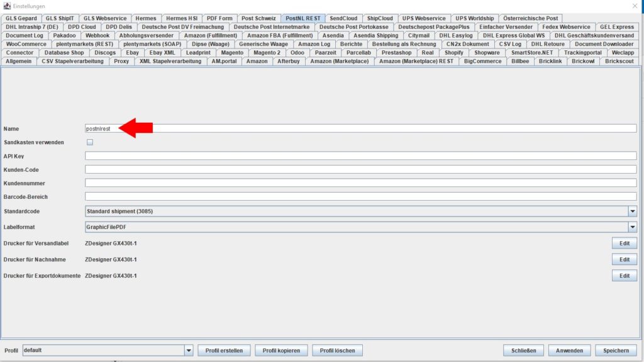This screenshot has width=644, height=362.
Task: Click the Kundennummer input field
Action: point(360,183)
